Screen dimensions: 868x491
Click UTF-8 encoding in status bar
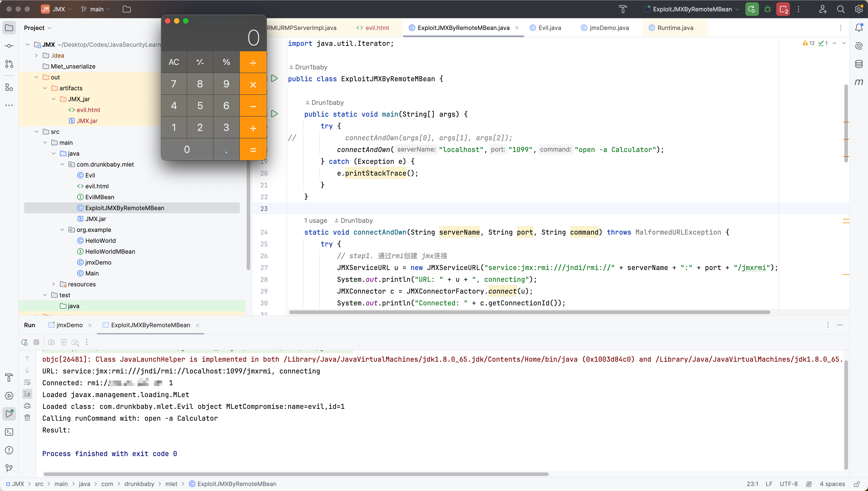(788, 484)
